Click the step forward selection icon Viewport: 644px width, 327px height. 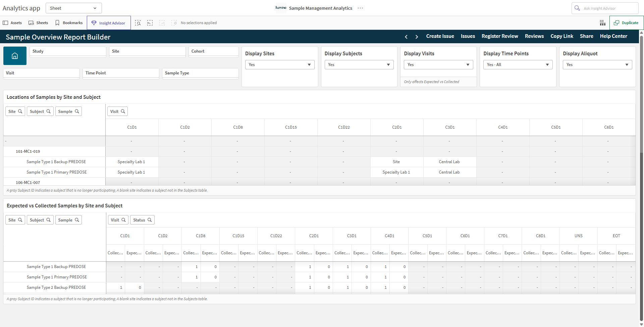162,23
